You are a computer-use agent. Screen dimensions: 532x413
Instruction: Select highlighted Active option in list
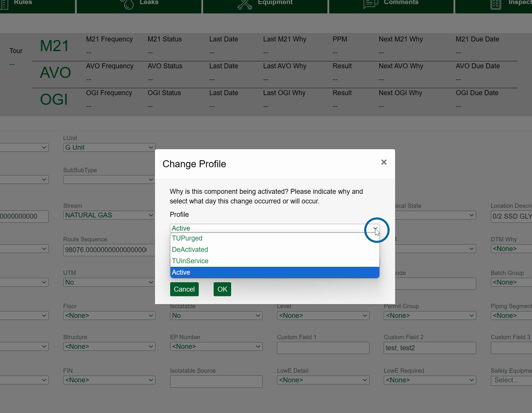click(x=275, y=272)
